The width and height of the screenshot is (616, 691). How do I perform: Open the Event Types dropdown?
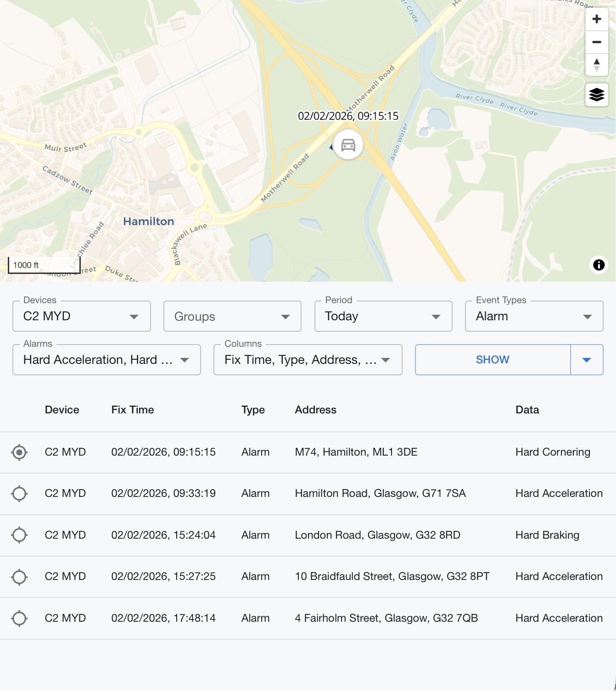534,316
